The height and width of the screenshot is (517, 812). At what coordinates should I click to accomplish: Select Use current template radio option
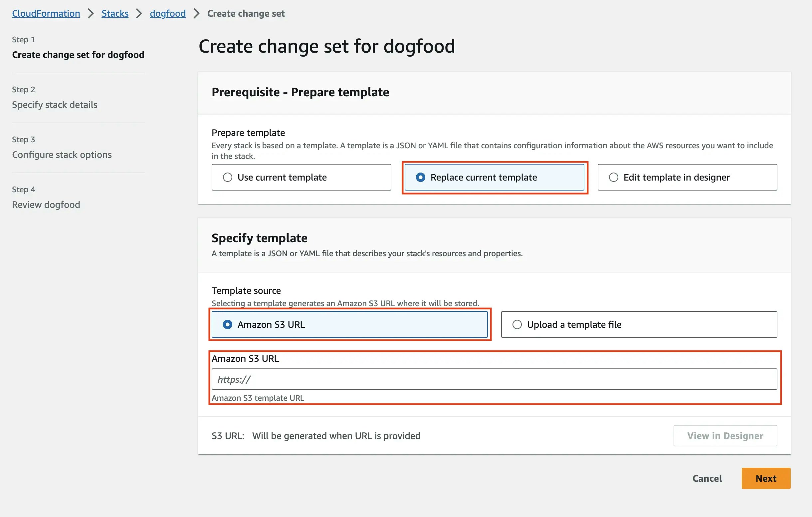point(228,177)
